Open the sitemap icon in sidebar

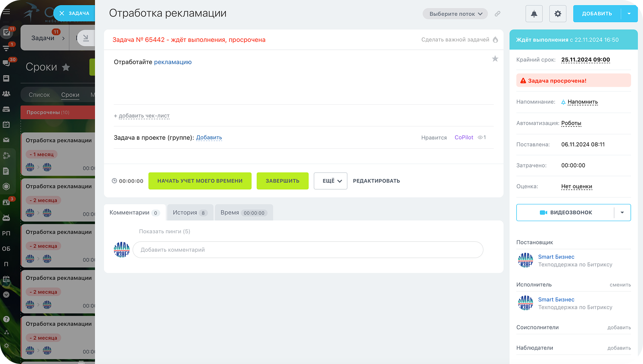click(6, 332)
